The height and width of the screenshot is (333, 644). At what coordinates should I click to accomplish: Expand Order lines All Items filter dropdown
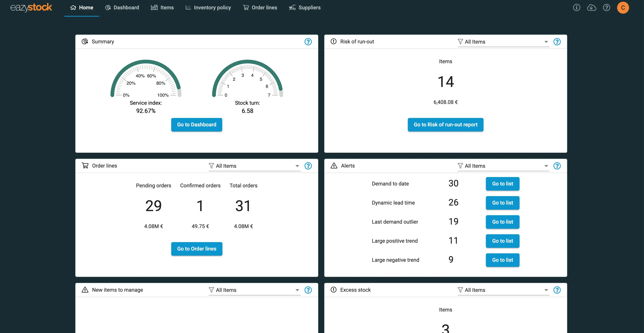tap(254, 166)
